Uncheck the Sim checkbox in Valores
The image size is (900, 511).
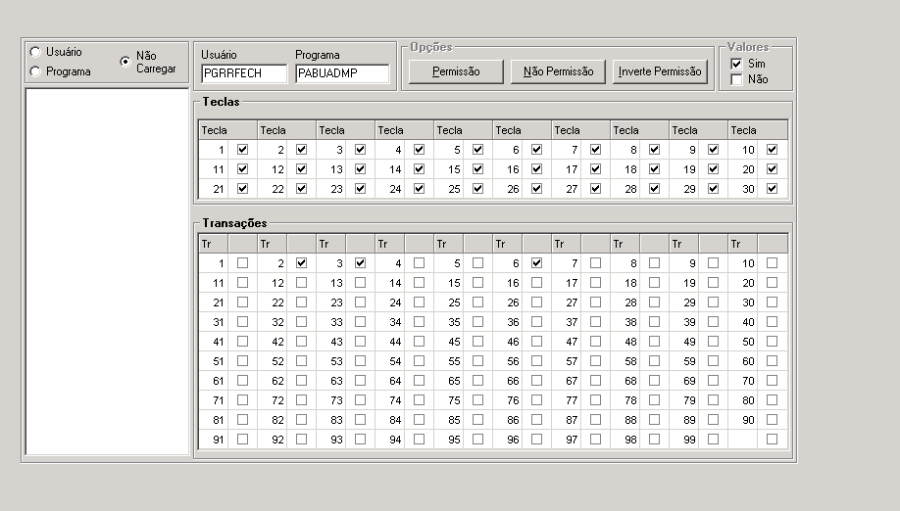tap(736, 64)
